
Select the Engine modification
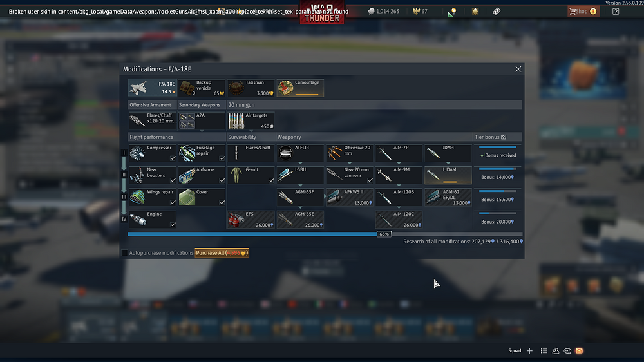click(x=153, y=220)
